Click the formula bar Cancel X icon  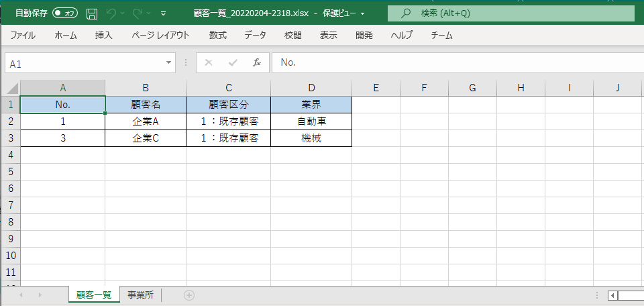point(209,63)
